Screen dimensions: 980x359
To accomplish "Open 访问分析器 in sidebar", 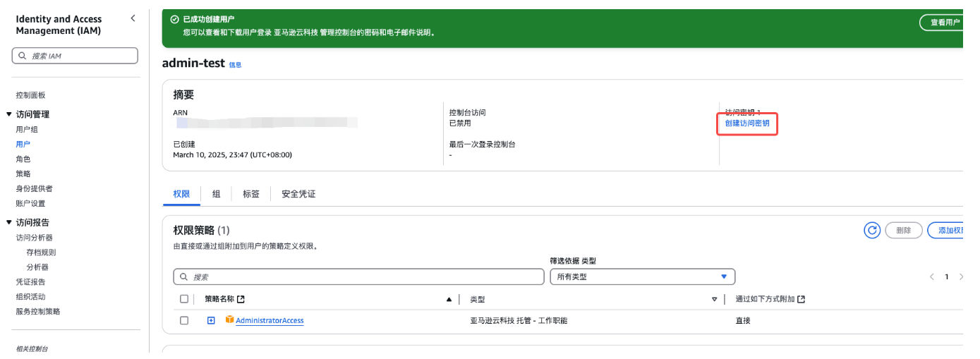I will click(x=35, y=238).
